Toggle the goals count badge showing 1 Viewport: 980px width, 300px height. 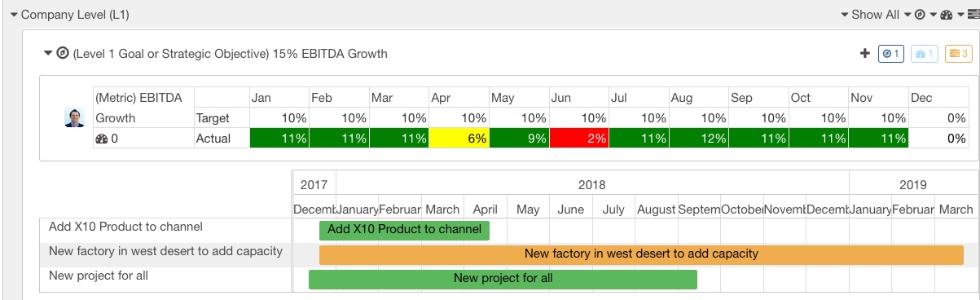(890, 54)
